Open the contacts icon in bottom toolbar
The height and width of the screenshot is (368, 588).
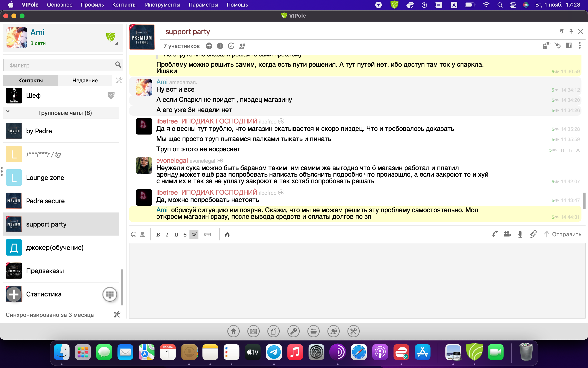click(x=334, y=331)
